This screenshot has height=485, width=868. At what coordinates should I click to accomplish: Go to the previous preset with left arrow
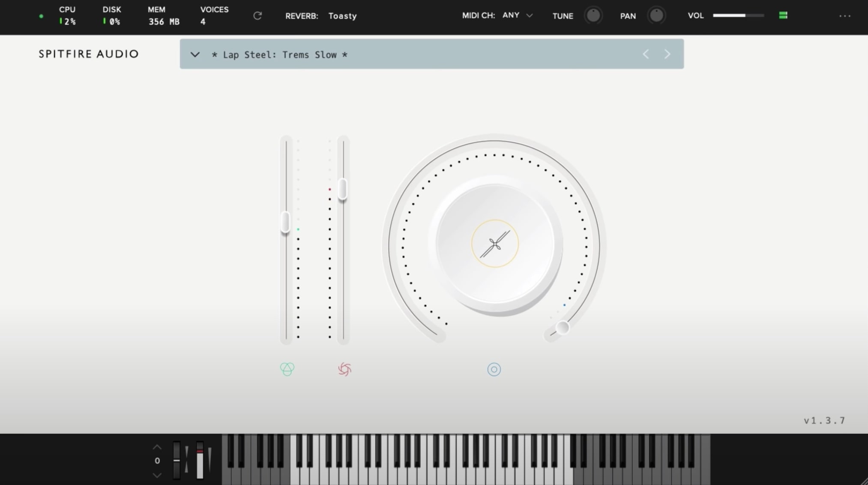tap(646, 54)
